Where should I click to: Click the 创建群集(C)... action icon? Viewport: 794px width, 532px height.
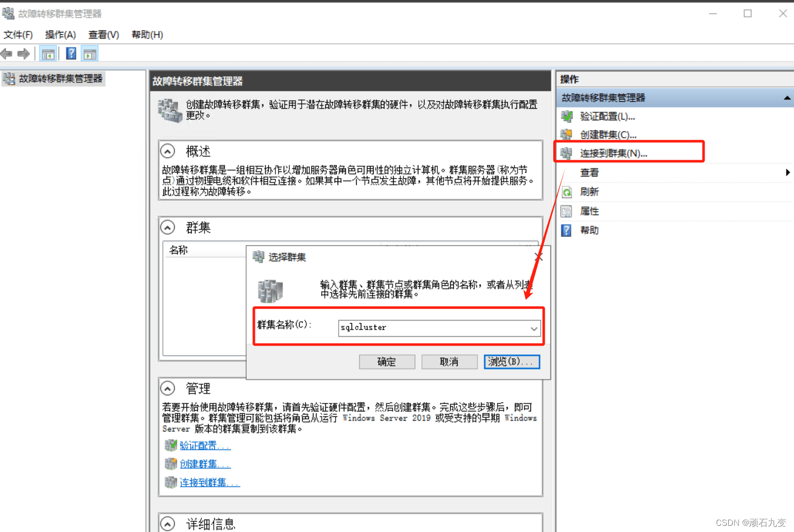567,135
